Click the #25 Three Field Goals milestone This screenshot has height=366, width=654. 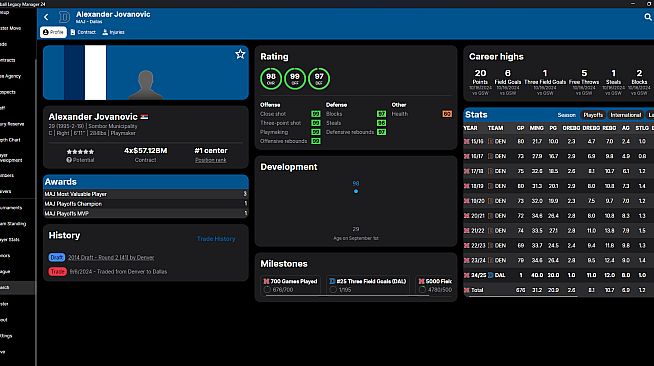(367, 285)
